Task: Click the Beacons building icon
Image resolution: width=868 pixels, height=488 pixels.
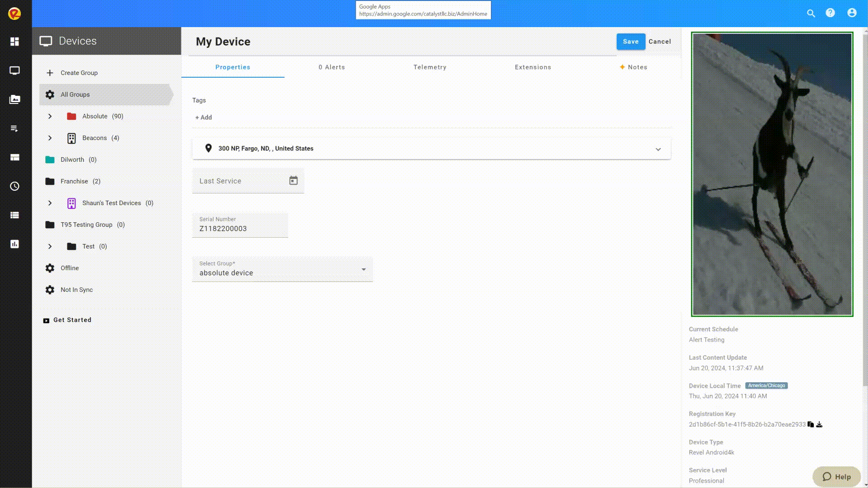Action: pos(71,138)
